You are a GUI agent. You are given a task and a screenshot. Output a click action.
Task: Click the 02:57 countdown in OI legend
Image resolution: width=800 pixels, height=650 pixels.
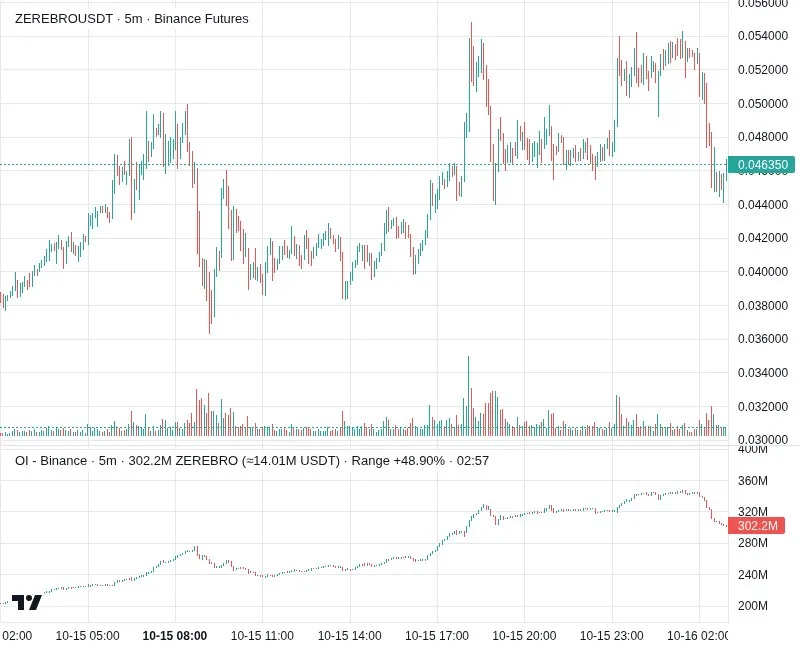(x=472, y=461)
